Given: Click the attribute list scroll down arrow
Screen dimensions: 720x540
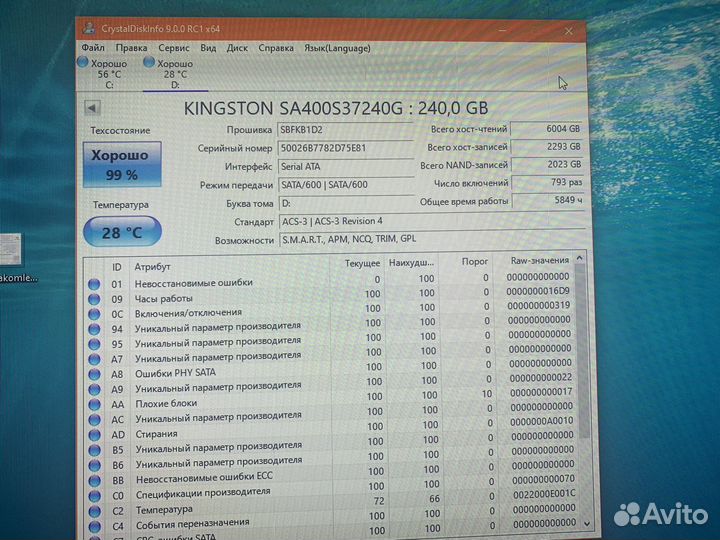Looking at the screenshot, I should (x=587, y=523).
